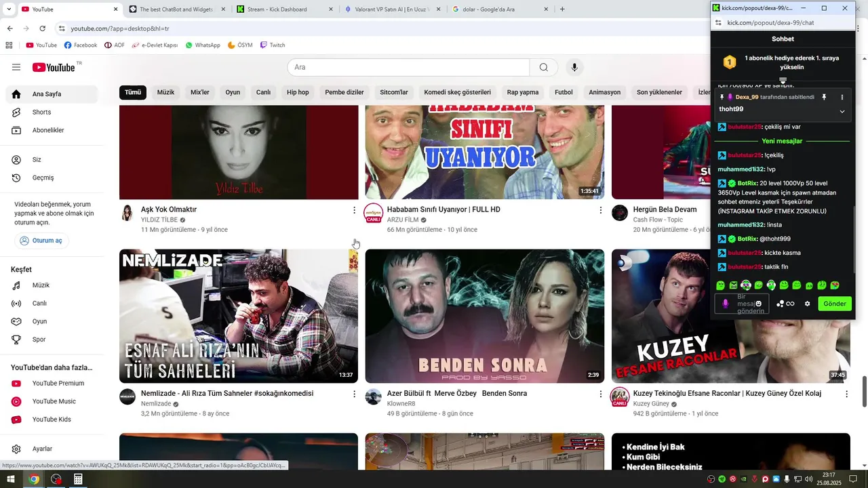Switch to Valorant VP Satın Al tab
Screen dimensions: 868x488
393,9
